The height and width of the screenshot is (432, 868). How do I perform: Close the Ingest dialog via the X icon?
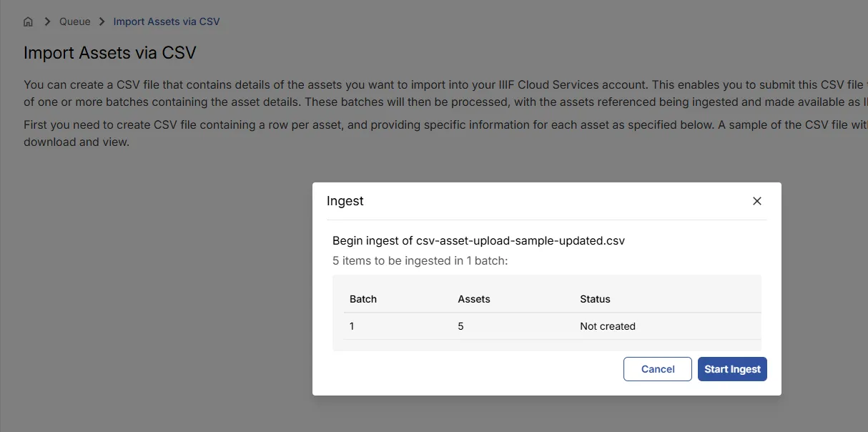click(x=756, y=201)
